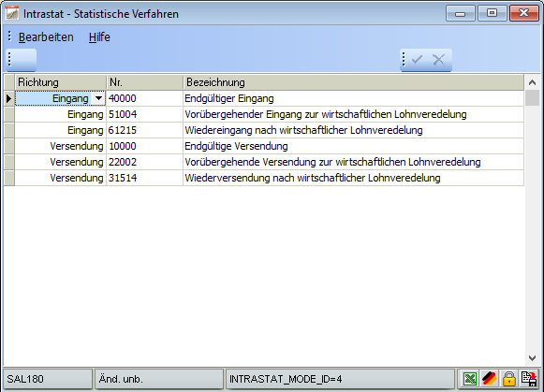Click the scrollbar down arrow
This screenshot has height=392, width=544.
point(532,358)
